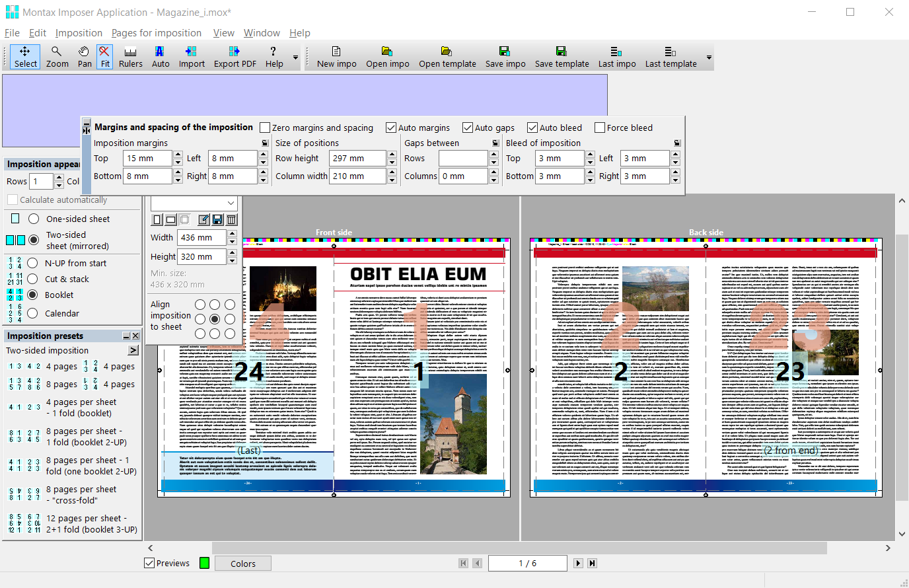
Task: Uncheck Auto margins
Action: pyautogui.click(x=391, y=128)
